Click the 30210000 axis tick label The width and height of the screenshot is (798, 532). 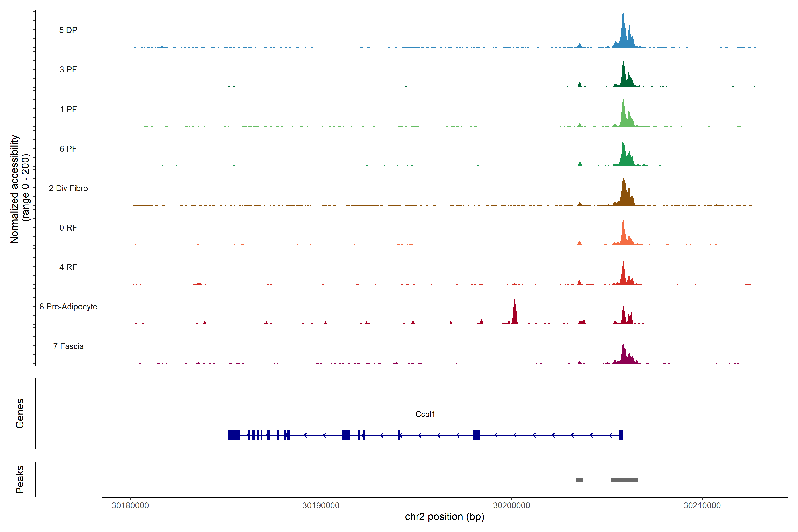point(702,506)
